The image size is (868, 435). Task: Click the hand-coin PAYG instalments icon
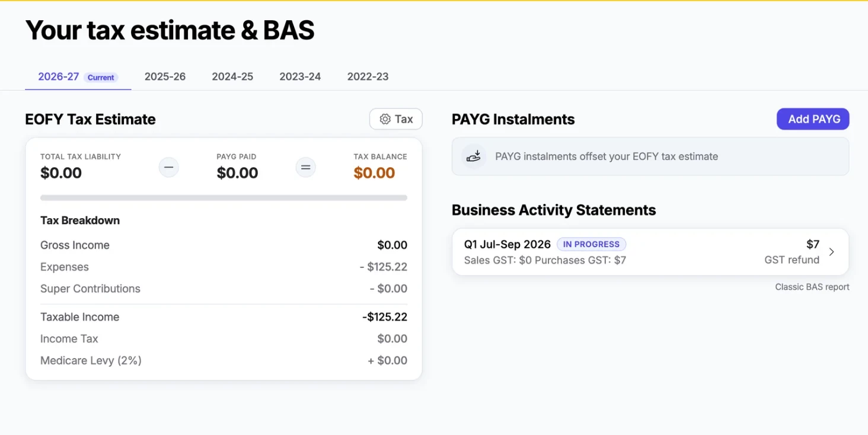474,156
